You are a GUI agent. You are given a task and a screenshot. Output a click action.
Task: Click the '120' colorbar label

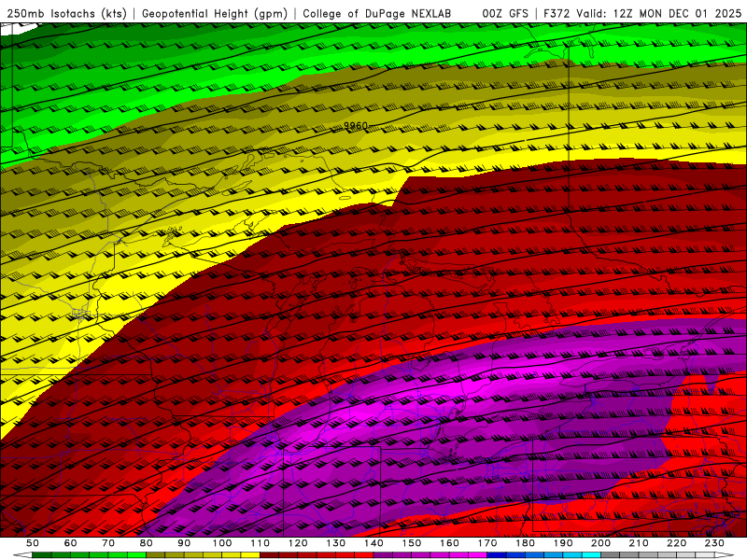point(298,543)
